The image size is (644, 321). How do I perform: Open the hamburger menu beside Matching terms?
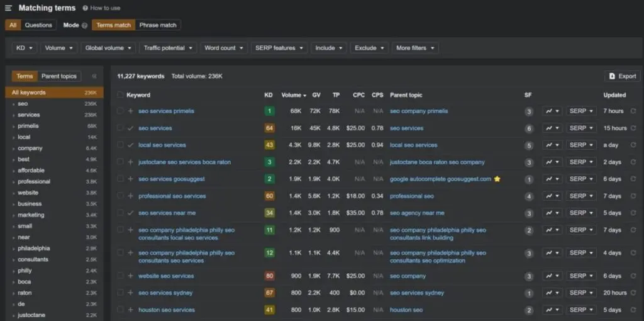(x=8, y=8)
